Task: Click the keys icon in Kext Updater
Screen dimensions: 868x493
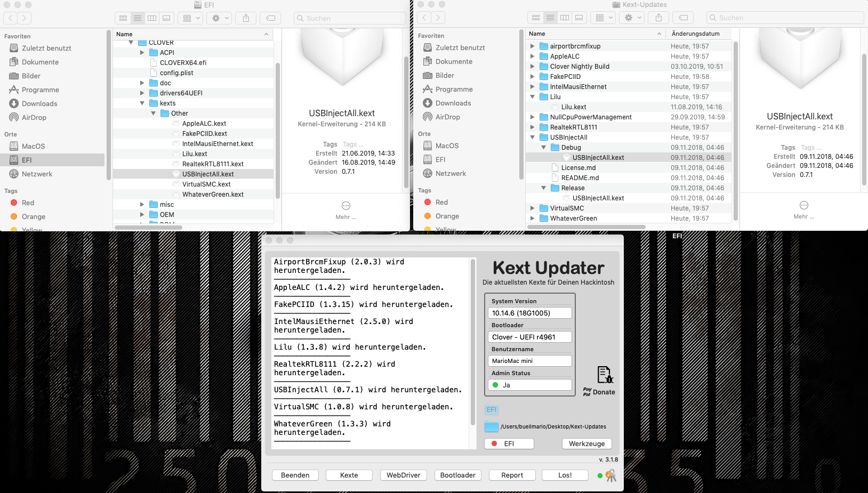Action: 610,475
